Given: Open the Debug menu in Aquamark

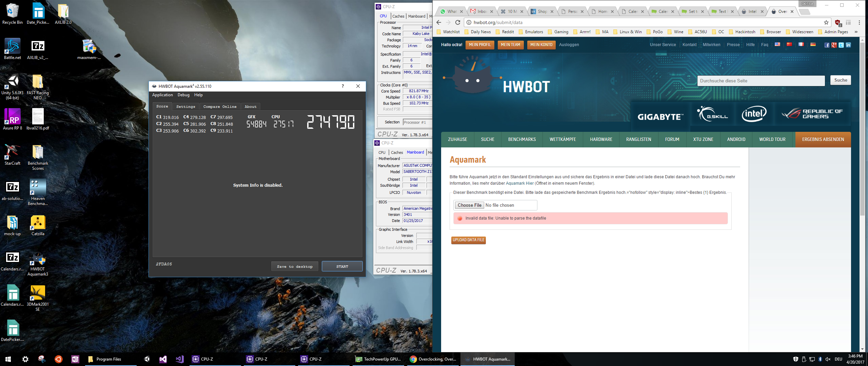Looking at the screenshot, I should click(183, 95).
